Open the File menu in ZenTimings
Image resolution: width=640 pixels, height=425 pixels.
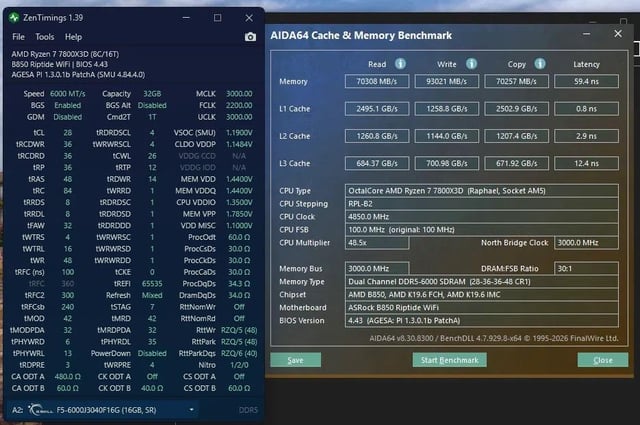[x=18, y=37]
